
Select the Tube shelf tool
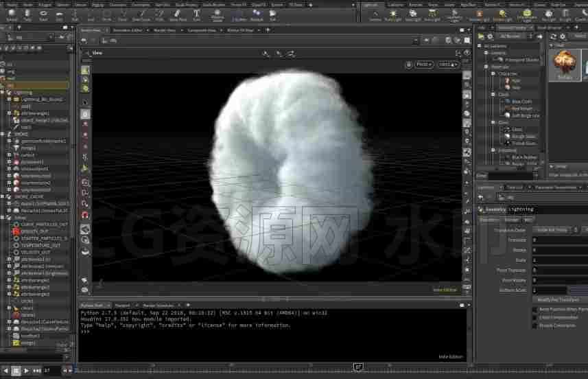(x=27, y=15)
